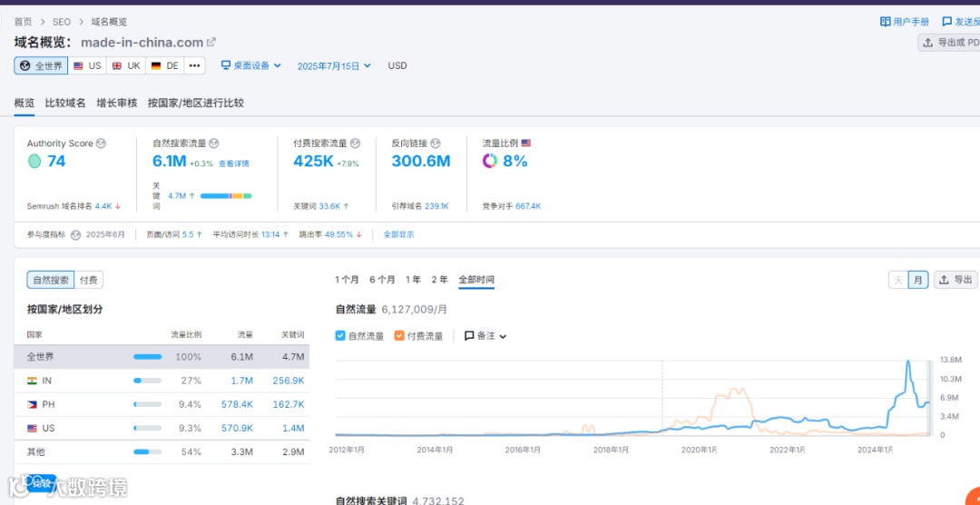Select the 2年 time range

(439, 280)
